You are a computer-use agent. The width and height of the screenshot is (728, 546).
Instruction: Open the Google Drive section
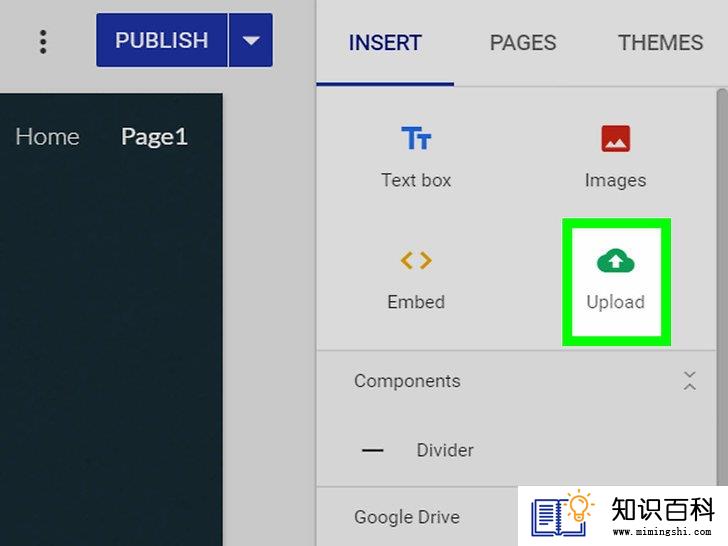[x=407, y=517]
